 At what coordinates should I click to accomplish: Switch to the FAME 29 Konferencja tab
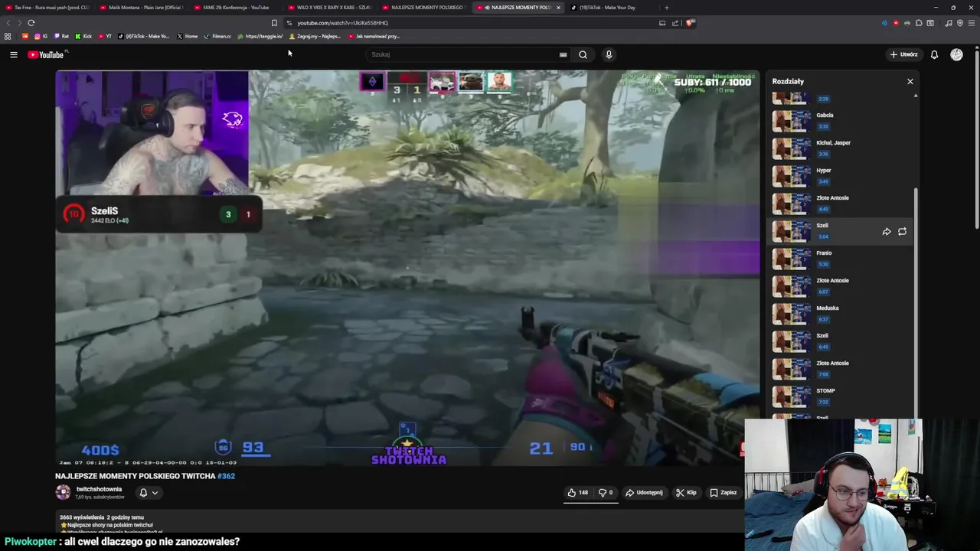click(235, 8)
